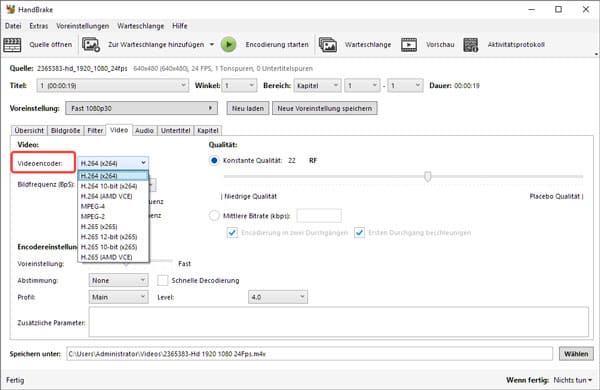Choose H.265 10-bit (x265) encoder

(113, 247)
